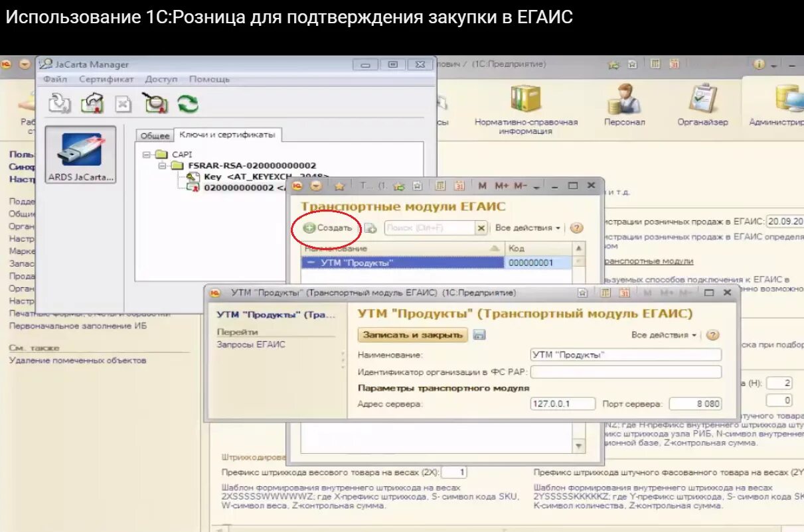
Task: Open the Сертификат menu in JaCarta Manager
Action: [106, 79]
